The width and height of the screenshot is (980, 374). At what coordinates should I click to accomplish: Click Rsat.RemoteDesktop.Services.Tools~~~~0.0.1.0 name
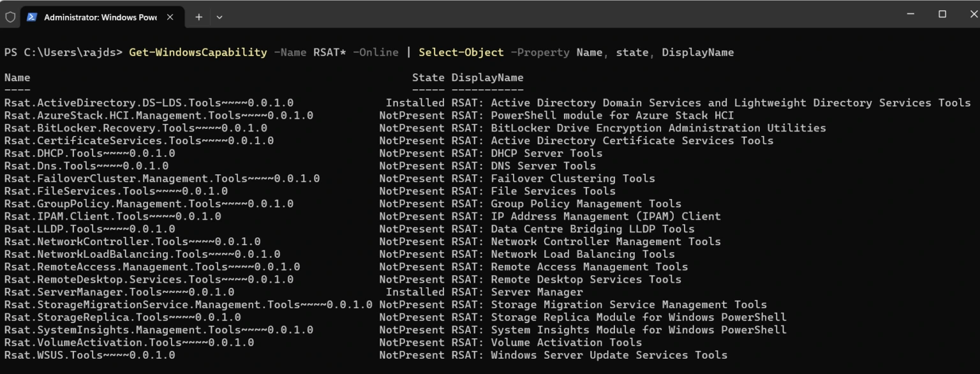[149, 280]
